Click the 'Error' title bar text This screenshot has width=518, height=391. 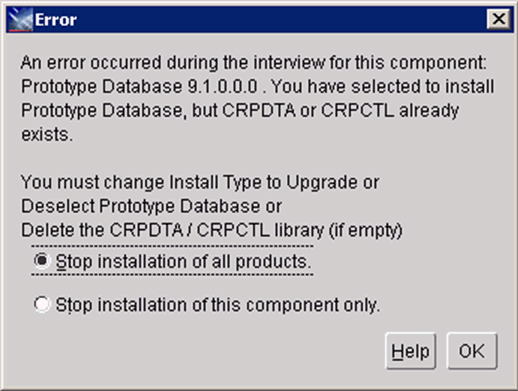click(x=56, y=20)
